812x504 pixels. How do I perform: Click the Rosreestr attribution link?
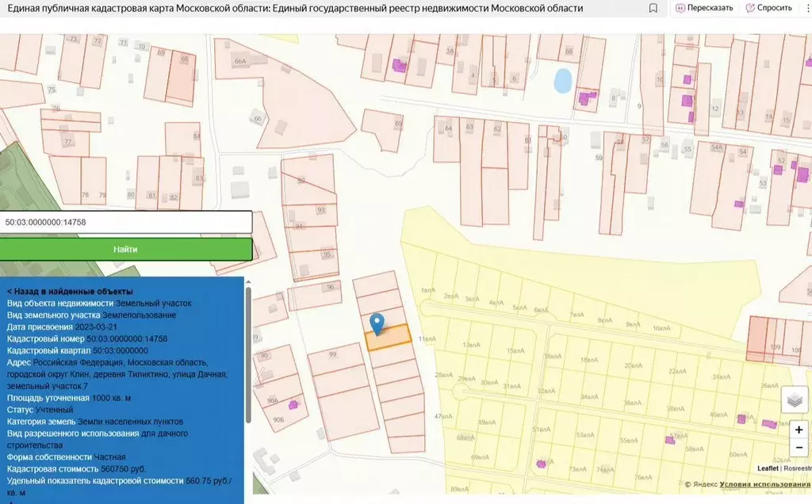click(x=797, y=469)
